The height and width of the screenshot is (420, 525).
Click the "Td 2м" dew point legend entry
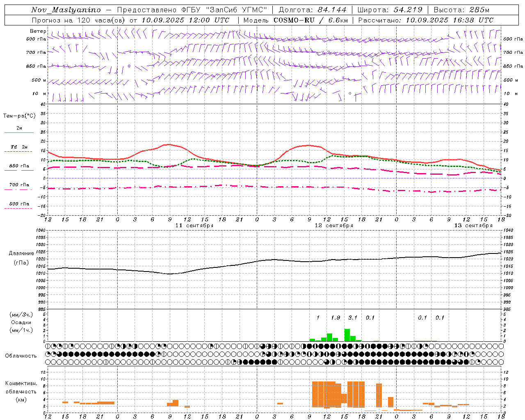coord(19,146)
